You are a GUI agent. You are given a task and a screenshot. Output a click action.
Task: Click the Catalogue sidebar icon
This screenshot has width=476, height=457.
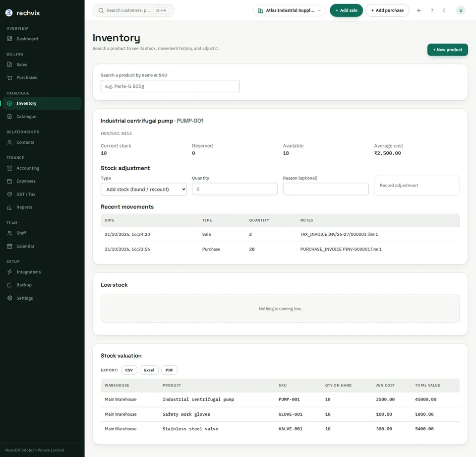pyautogui.click(x=10, y=117)
